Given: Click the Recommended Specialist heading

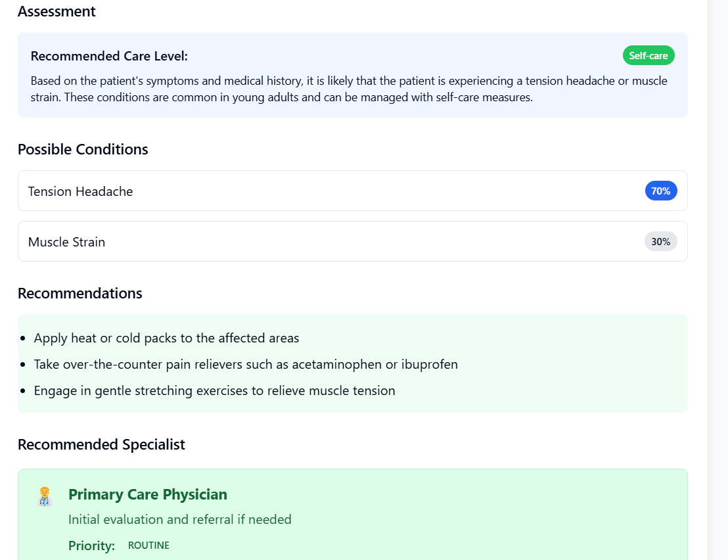Looking at the screenshot, I should point(101,444).
